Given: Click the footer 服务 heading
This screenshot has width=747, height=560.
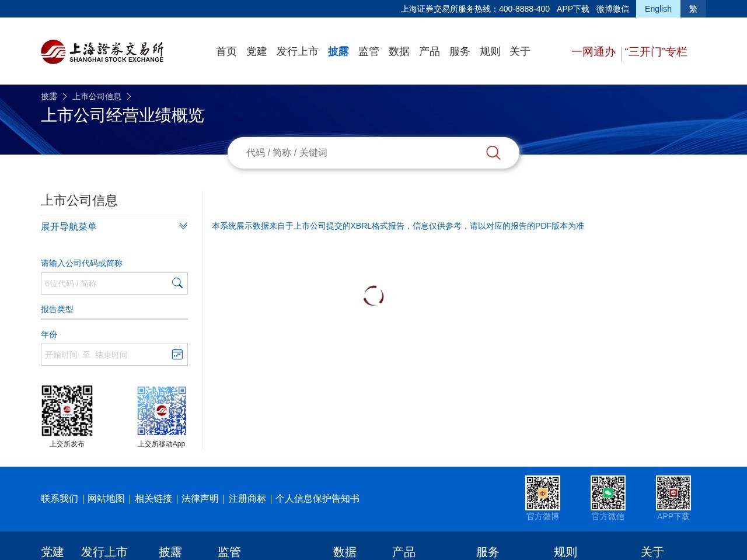Looking at the screenshot, I should tap(488, 552).
